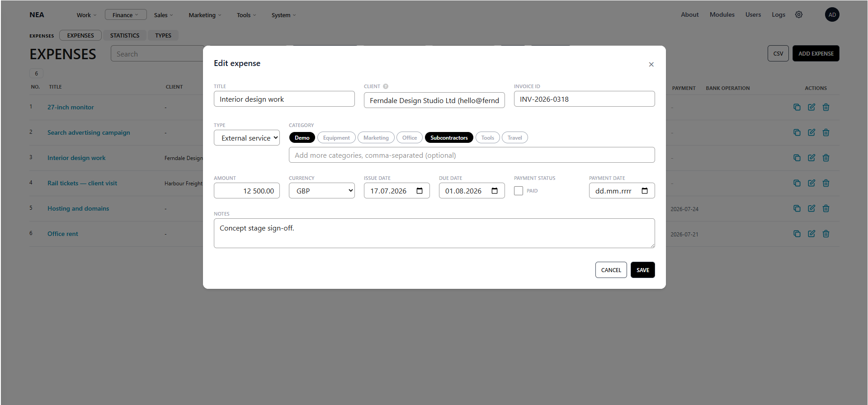The height and width of the screenshot is (405, 868).
Task: Select the Tools category chip
Action: (x=487, y=138)
